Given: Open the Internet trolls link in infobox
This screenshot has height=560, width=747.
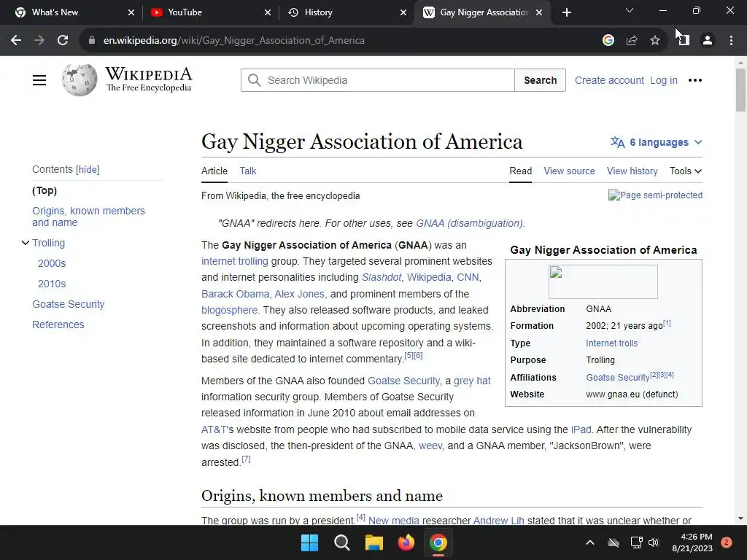Looking at the screenshot, I should (x=612, y=343).
